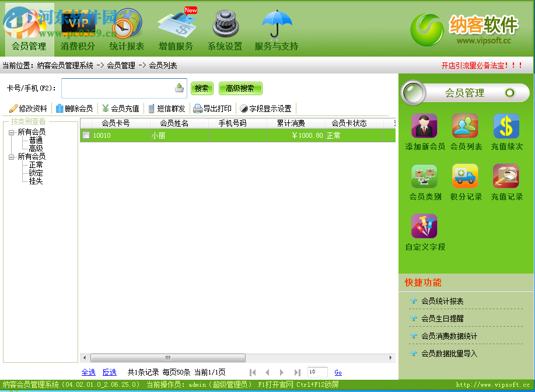Viewport: 535px width, 392px height.
Task: View 积分记录 points record icon
Action: click(465, 176)
